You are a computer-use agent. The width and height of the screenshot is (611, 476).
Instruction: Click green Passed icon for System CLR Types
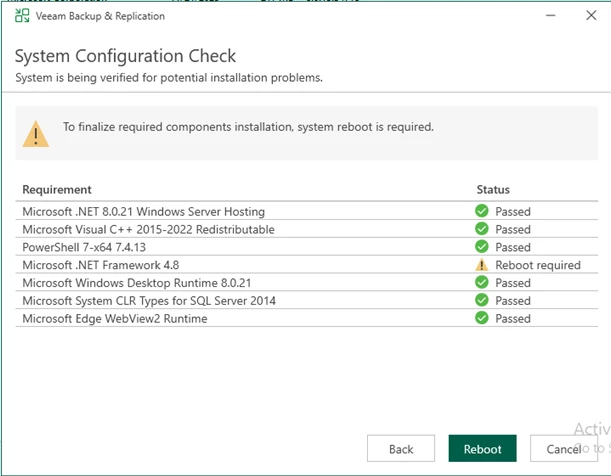pos(482,300)
